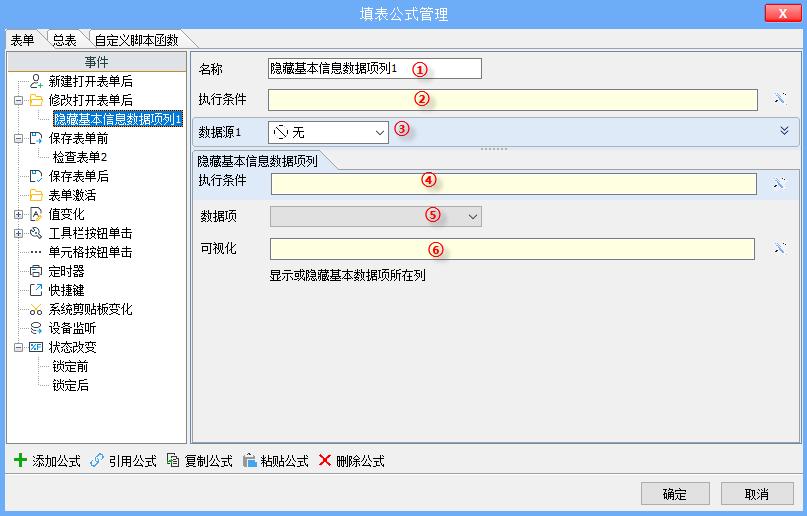Screen dimensions: 807x516
Task: Open the 数据源1 dropdown showing 无
Action: tap(328, 133)
